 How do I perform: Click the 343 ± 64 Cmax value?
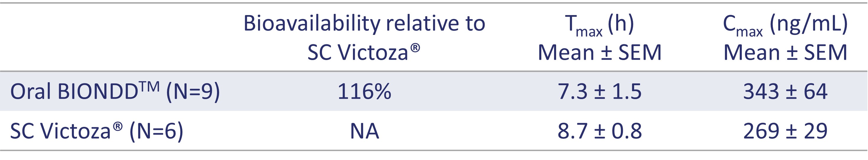pos(785,92)
